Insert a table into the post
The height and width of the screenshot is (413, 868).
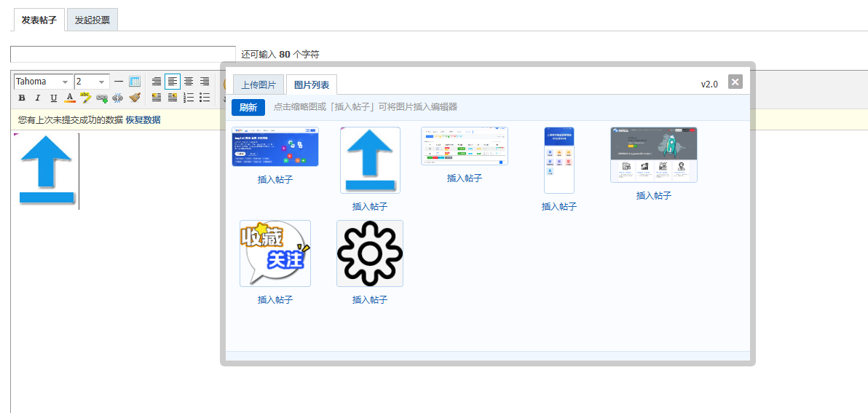[x=135, y=82]
